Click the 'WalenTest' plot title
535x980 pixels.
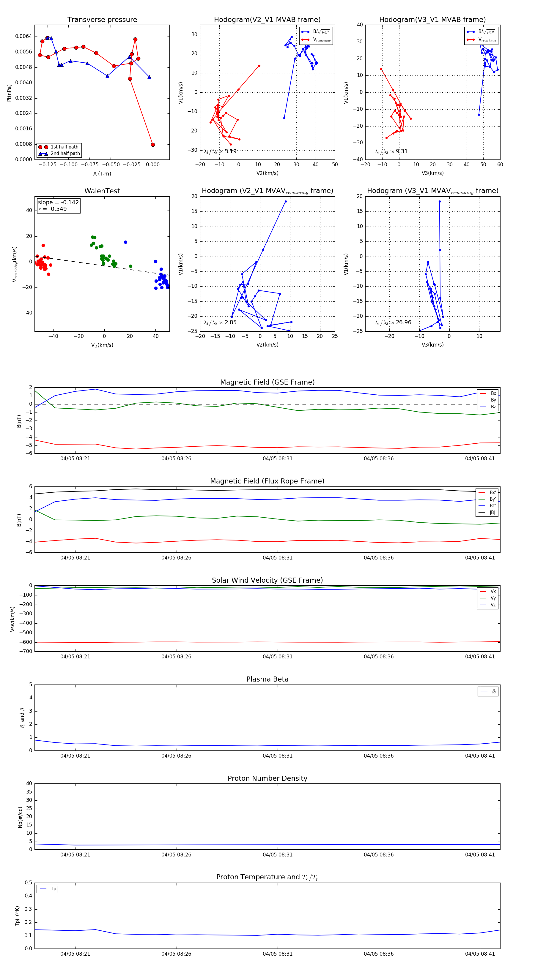coord(102,191)
